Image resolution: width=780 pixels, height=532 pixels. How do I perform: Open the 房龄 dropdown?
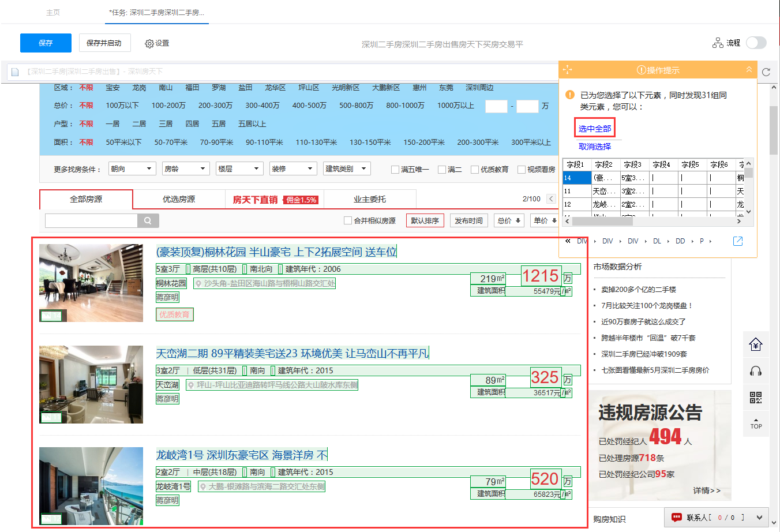pos(185,168)
